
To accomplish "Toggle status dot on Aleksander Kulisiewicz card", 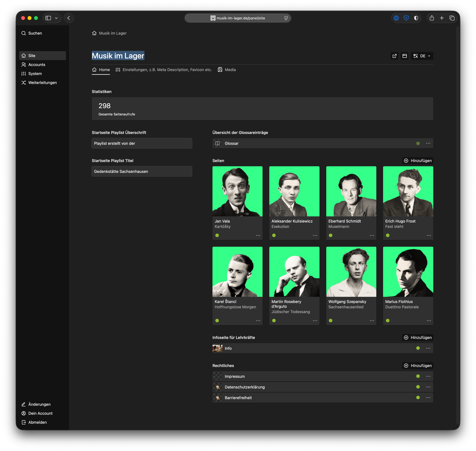I will 274,235.
